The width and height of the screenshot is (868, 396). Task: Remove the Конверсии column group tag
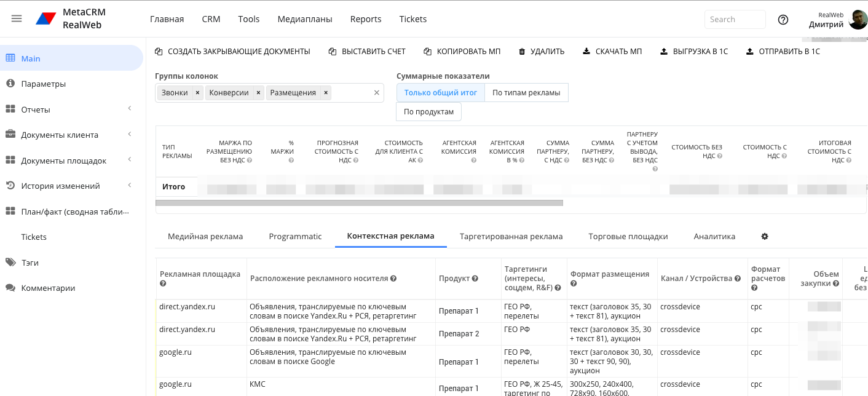(x=258, y=93)
